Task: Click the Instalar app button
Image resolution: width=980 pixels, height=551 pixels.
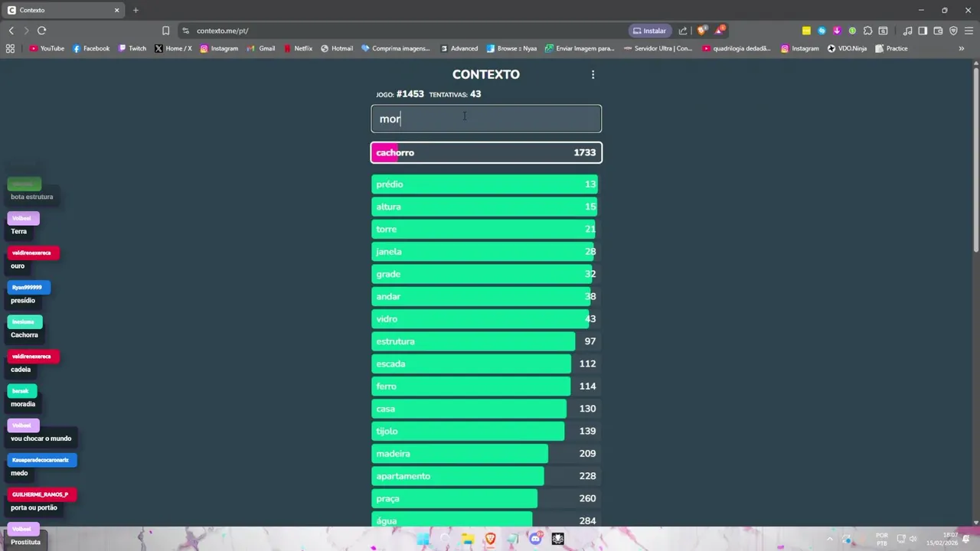Action: (x=649, y=31)
